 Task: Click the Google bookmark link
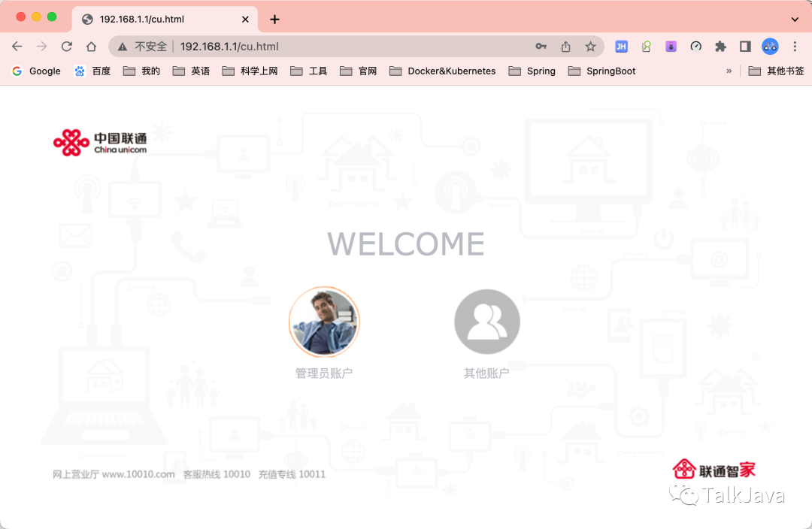(x=37, y=71)
